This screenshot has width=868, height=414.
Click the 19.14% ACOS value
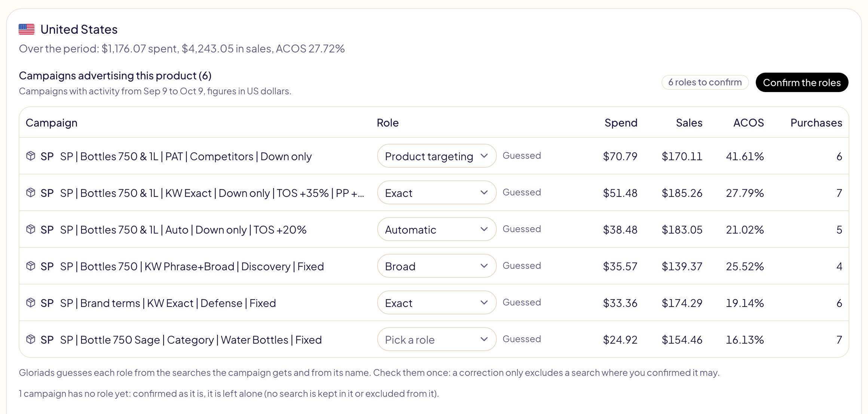[x=745, y=303]
